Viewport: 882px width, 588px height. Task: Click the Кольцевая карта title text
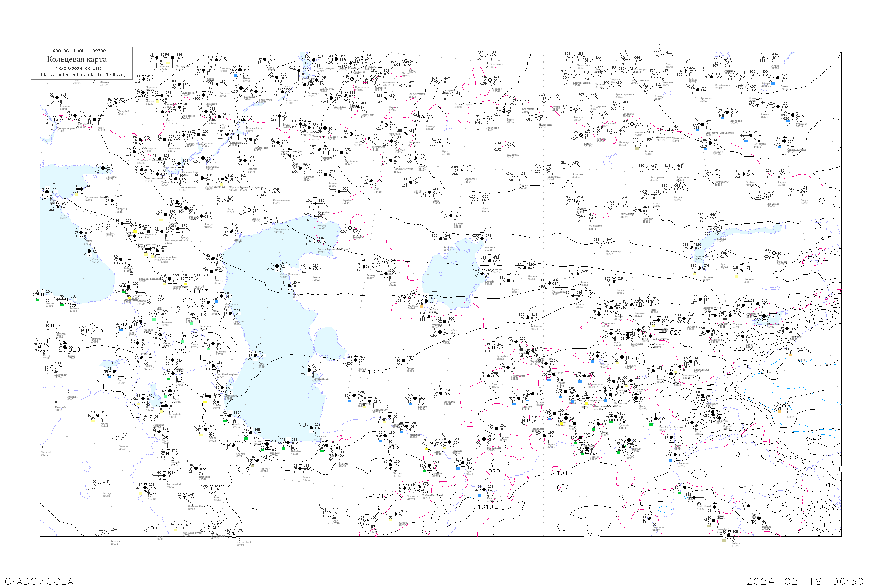77,59
